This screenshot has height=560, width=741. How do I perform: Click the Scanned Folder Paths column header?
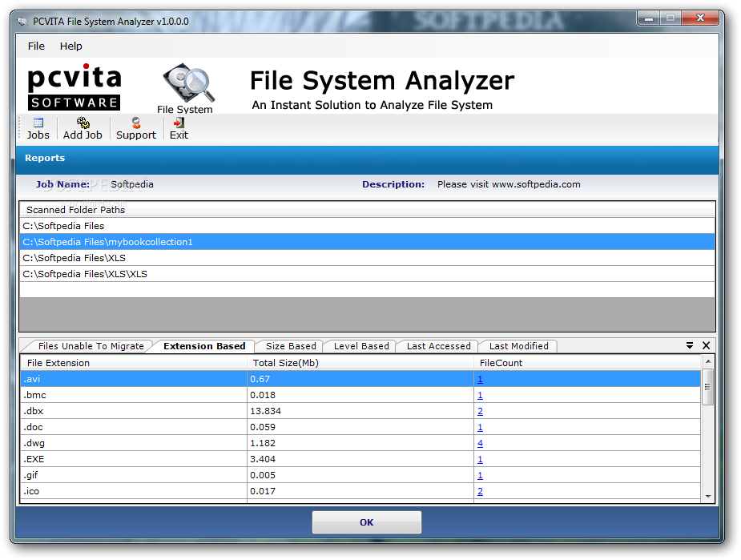367,210
